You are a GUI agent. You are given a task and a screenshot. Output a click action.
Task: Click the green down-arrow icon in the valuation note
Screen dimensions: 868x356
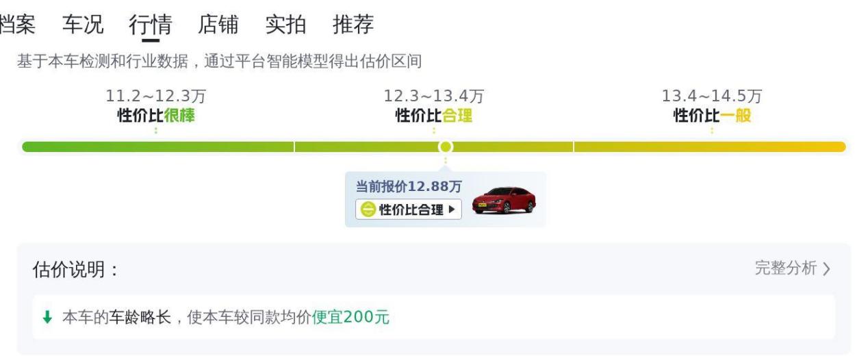pos(47,317)
